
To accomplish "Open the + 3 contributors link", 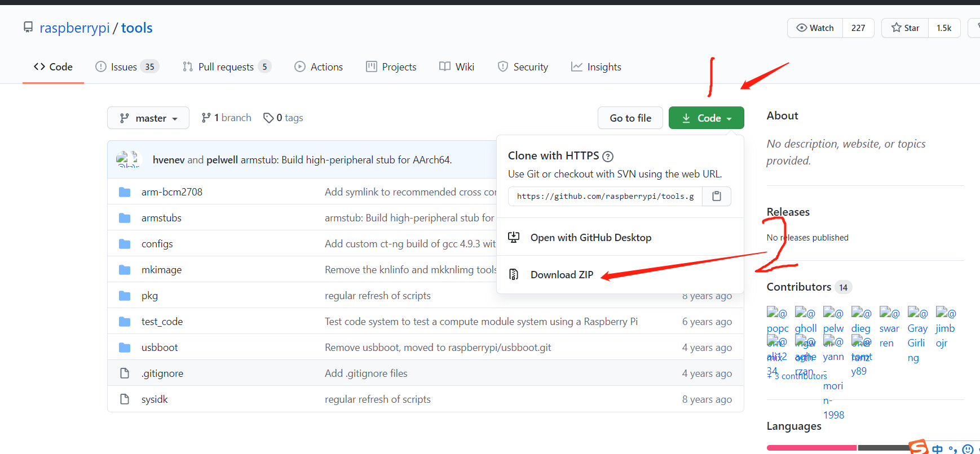I will [x=797, y=376].
